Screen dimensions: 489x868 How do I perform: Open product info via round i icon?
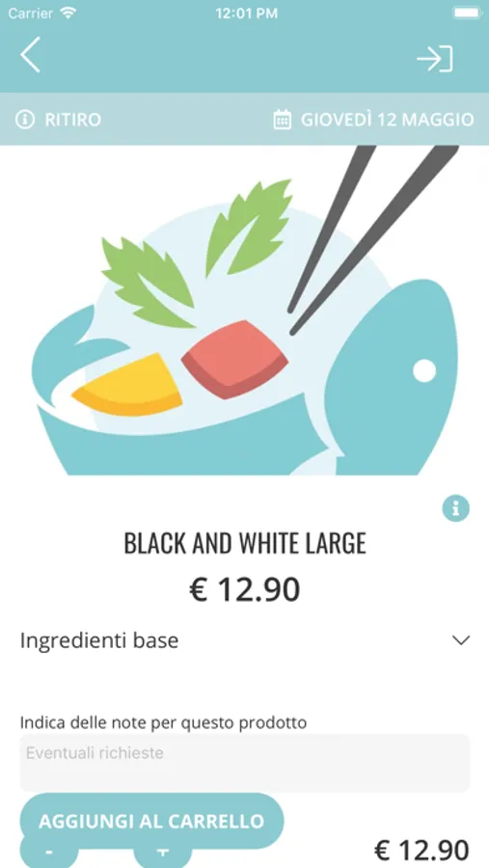(x=456, y=507)
